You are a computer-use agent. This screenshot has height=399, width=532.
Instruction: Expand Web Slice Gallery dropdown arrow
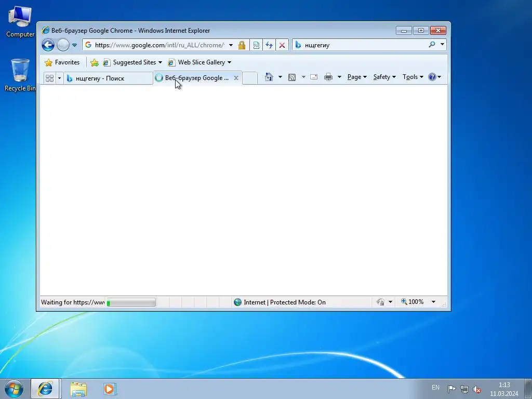tap(229, 62)
